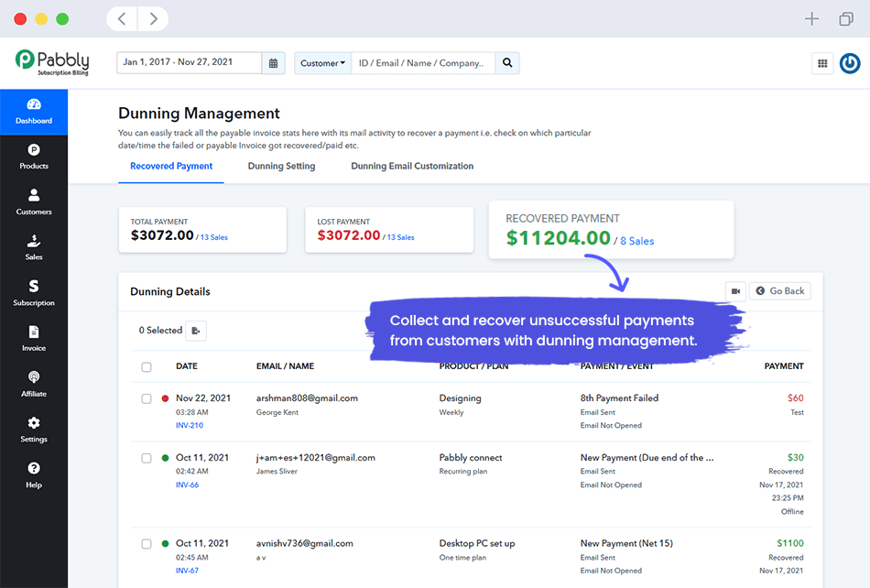Viewport: 870px width, 588px height.
Task: Open invoice INV-210 link
Action: point(186,425)
